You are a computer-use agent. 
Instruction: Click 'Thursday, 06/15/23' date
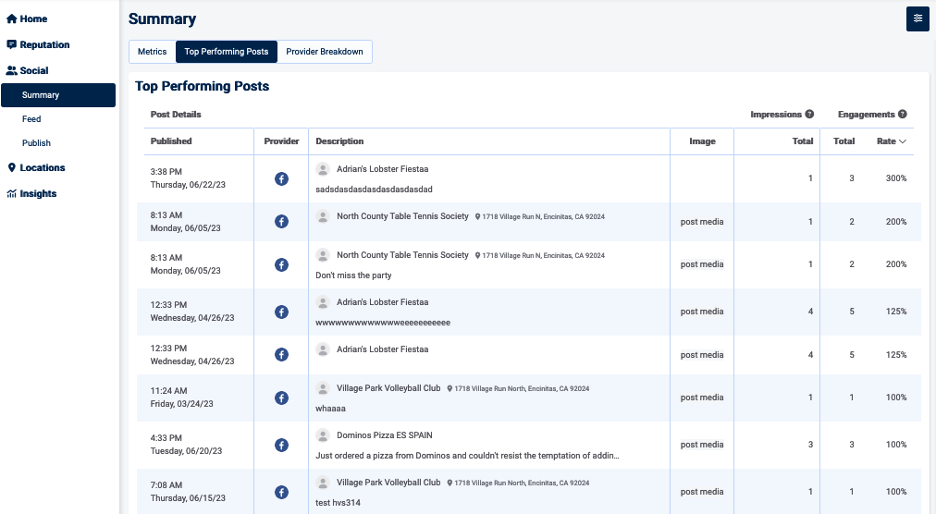[x=188, y=498]
